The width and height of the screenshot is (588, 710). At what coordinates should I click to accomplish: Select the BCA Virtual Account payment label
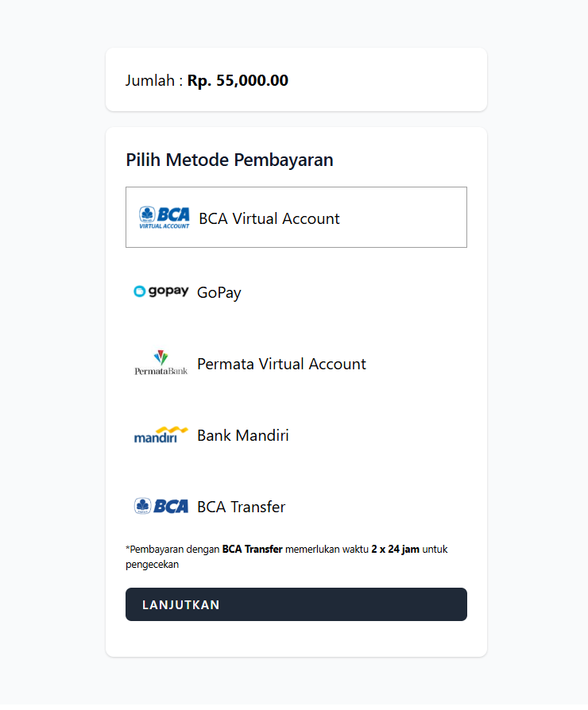point(269,218)
